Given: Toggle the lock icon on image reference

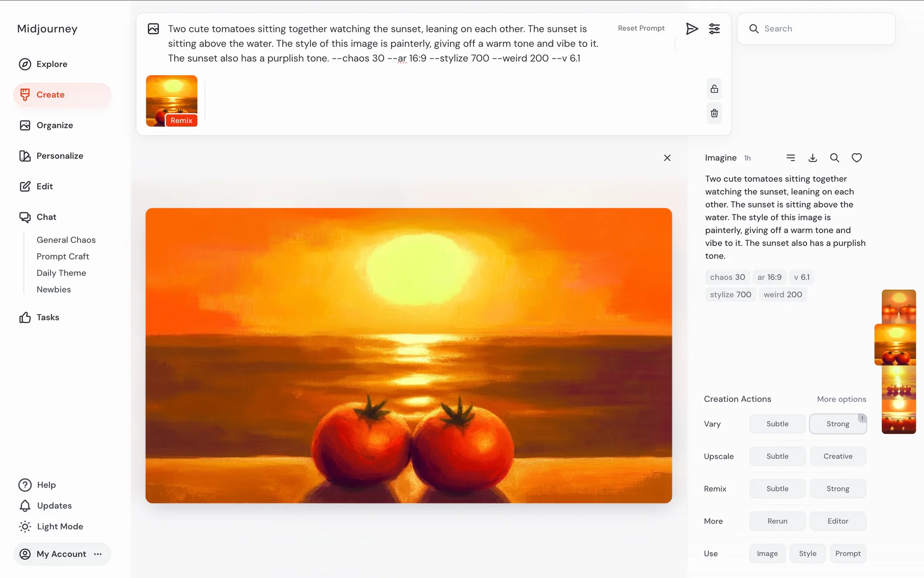Looking at the screenshot, I should click(714, 89).
